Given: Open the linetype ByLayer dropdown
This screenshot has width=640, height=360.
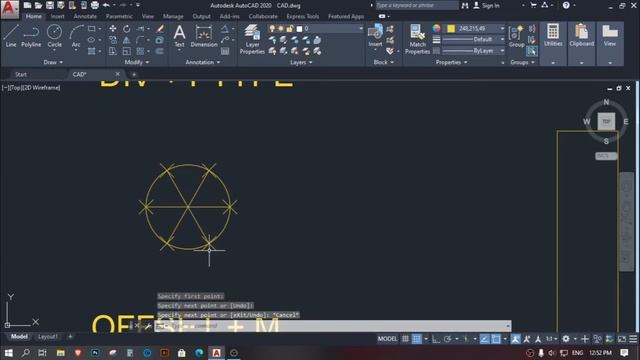Looking at the screenshot, I should point(473,51).
